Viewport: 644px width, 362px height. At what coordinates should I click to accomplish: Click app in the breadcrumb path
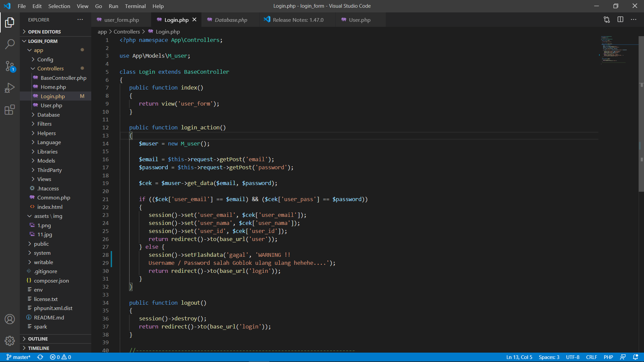pos(102,32)
